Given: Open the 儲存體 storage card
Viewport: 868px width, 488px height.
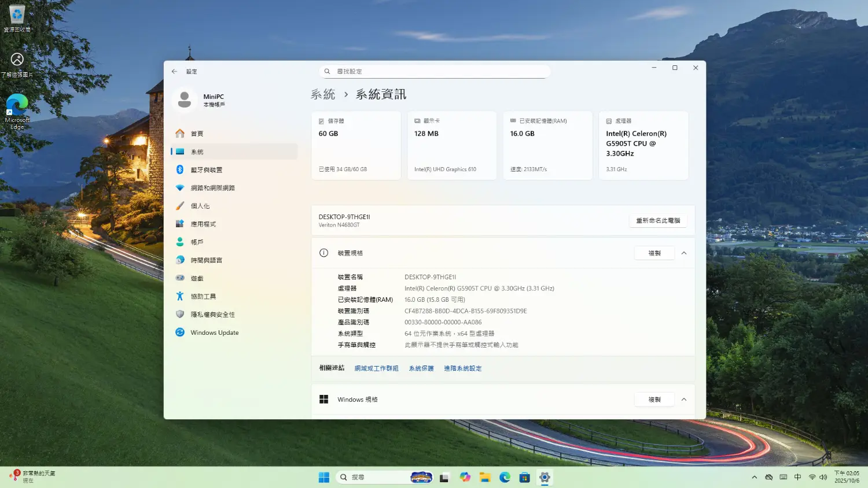Looking at the screenshot, I should pyautogui.click(x=356, y=146).
